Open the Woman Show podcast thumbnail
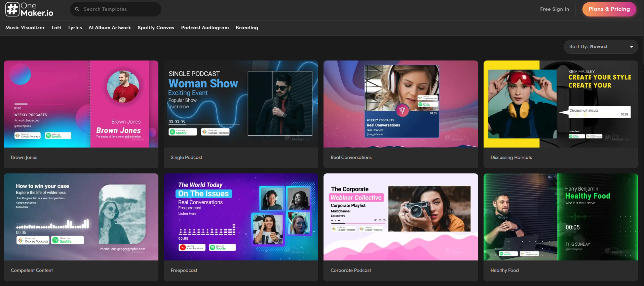644x286 pixels. click(x=241, y=104)
